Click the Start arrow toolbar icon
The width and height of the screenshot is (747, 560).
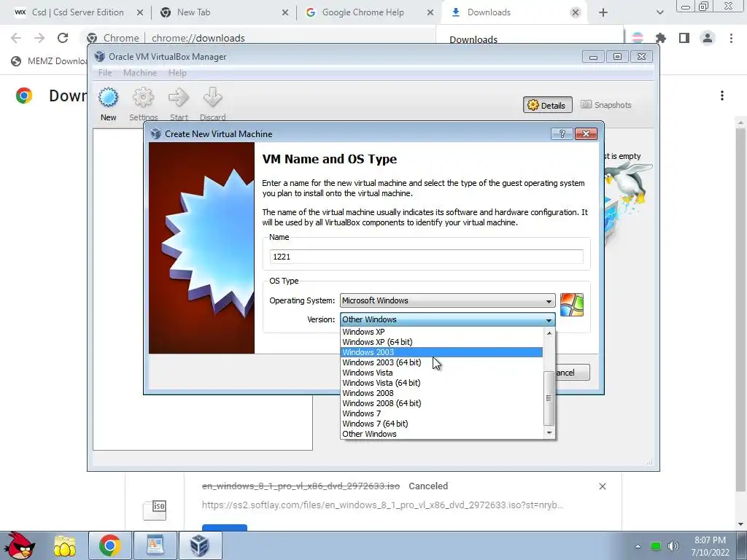coord(179,104)
